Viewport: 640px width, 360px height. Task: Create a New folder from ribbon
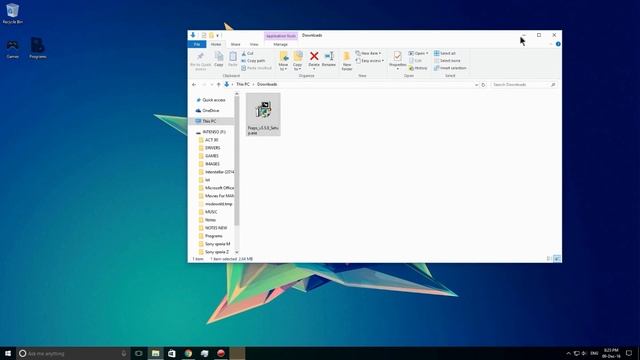347,60
